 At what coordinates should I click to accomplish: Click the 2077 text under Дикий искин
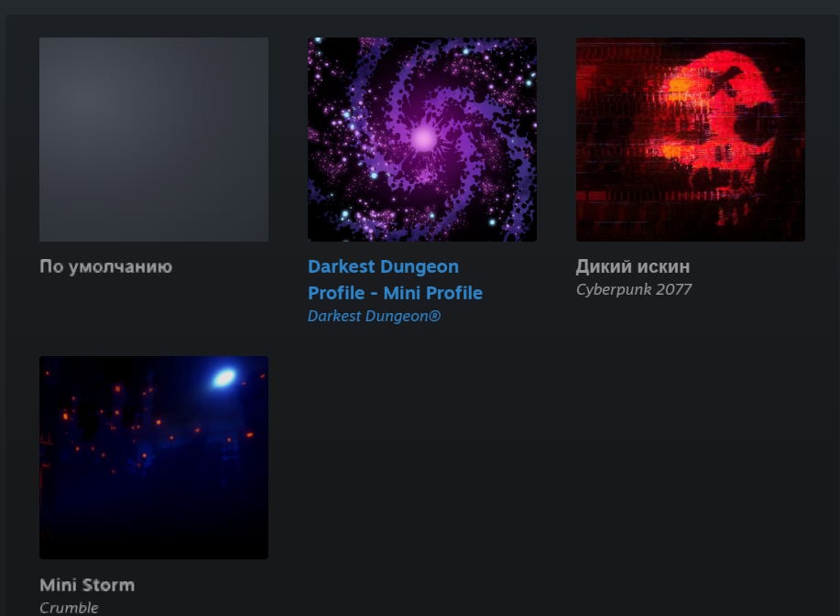pyautogui.click(x=673, y=289)
